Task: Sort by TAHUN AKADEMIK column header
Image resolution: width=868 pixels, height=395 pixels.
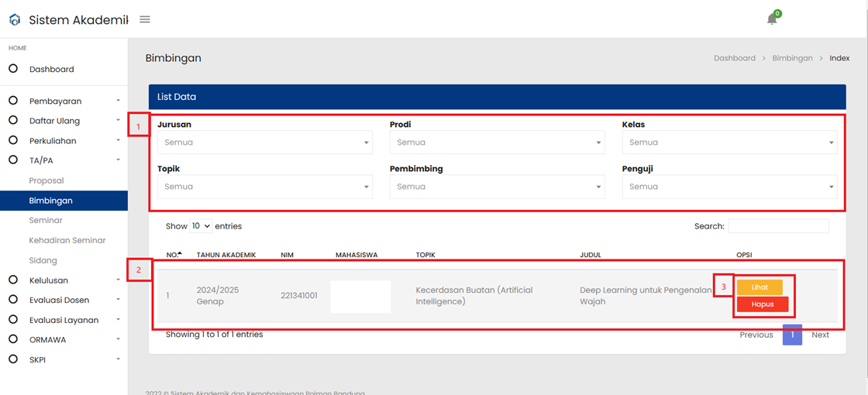Action: tap(226, 255)
